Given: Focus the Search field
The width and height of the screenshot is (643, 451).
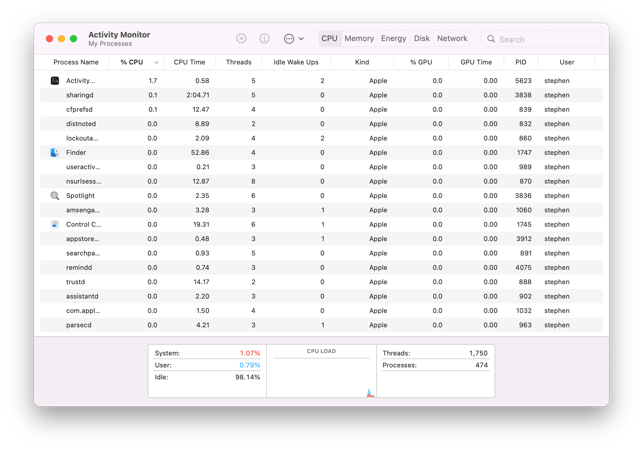Looking at the screenshot, I should [541, 39].
